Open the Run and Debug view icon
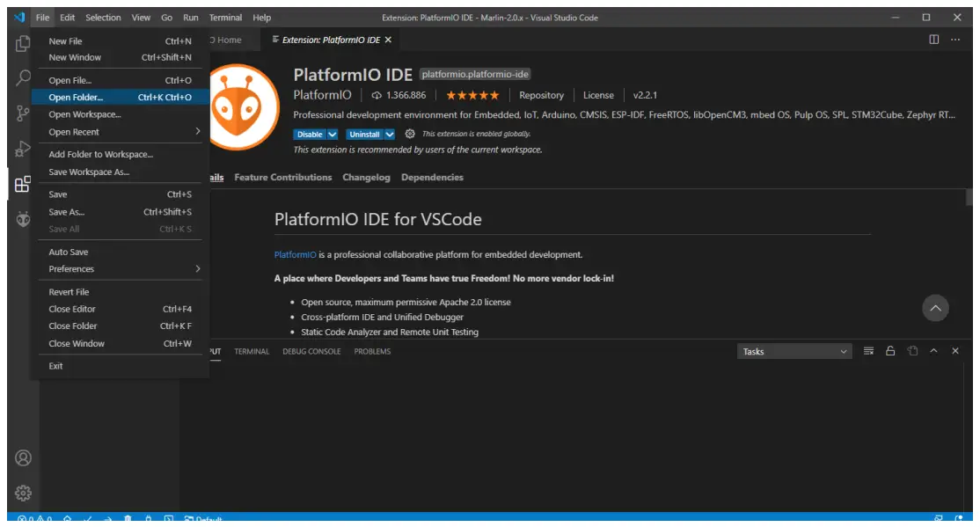The height and width of the screenshot is (527, 980). [x=23, y=150]
